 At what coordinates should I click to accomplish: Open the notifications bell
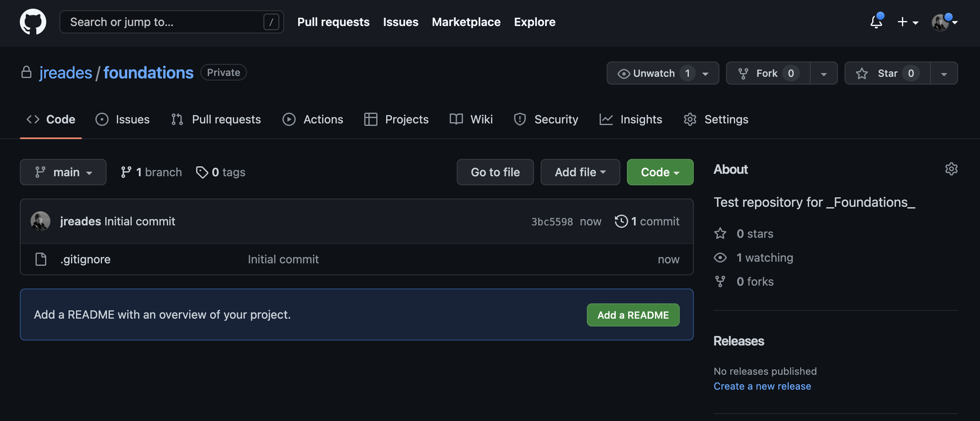pos(876,22)
